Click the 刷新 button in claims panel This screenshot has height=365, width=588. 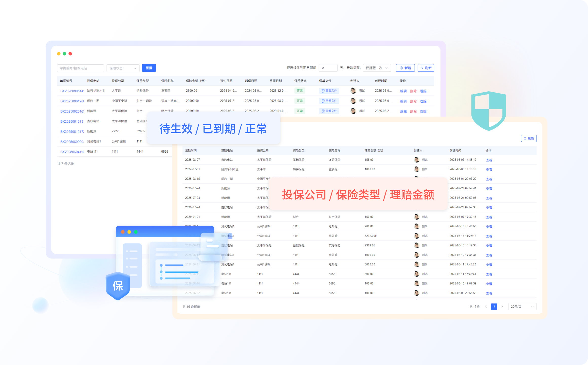(x=529, y=138)
